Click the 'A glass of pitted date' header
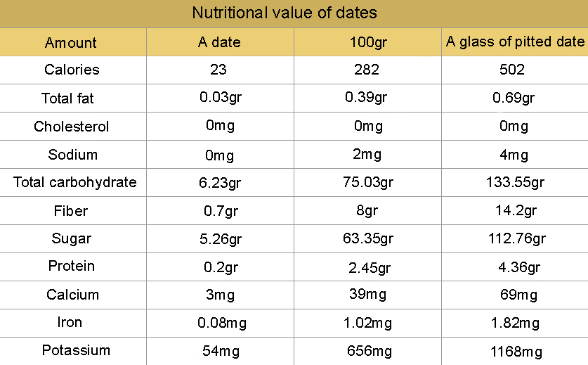The image size is (588, 365). tap(515, 41)
